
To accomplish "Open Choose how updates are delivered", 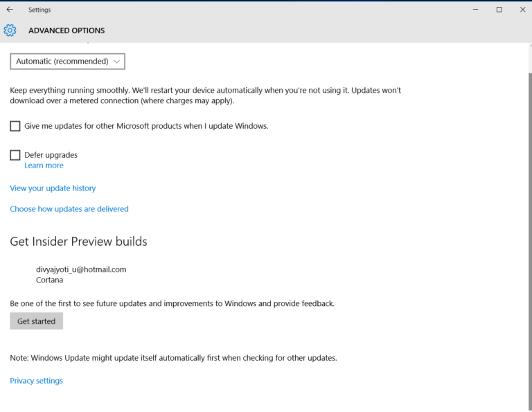I will (x=69, y=209).
